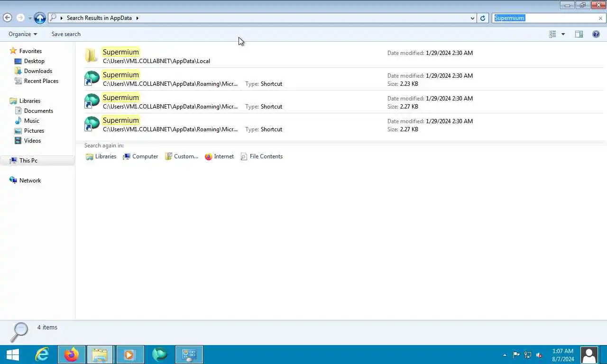Open Supermium from the taskbar
This screenshot has height=364, width=607.
160,355
